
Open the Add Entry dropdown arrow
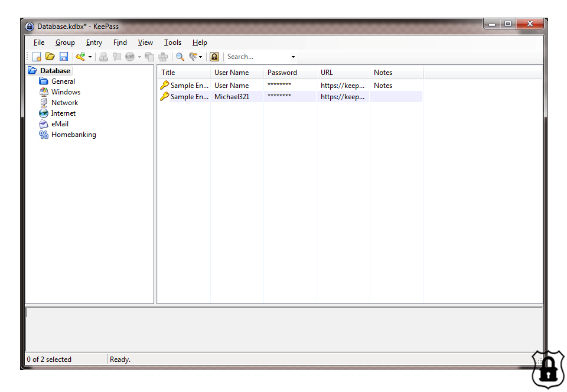(90, 57)
